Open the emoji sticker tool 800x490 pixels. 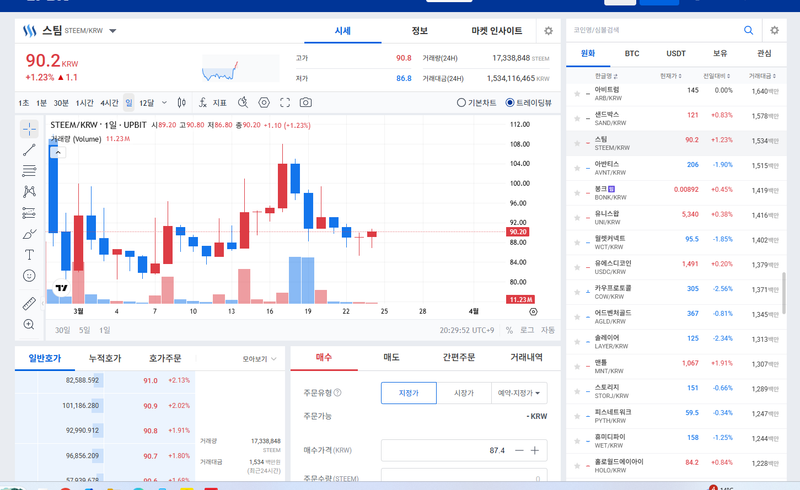pos(29,275)
